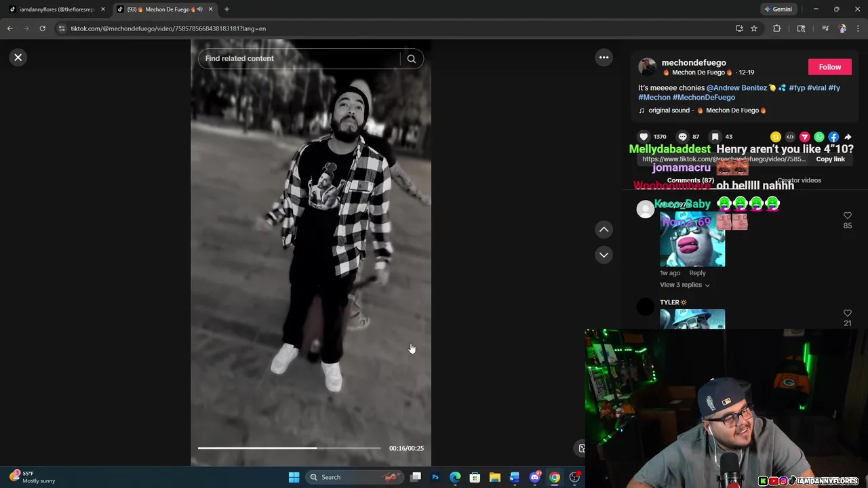Viewport: 868px width, 488px height.
Task: Open TYLER's commenter profile name
Action: [x=673, y=302]
